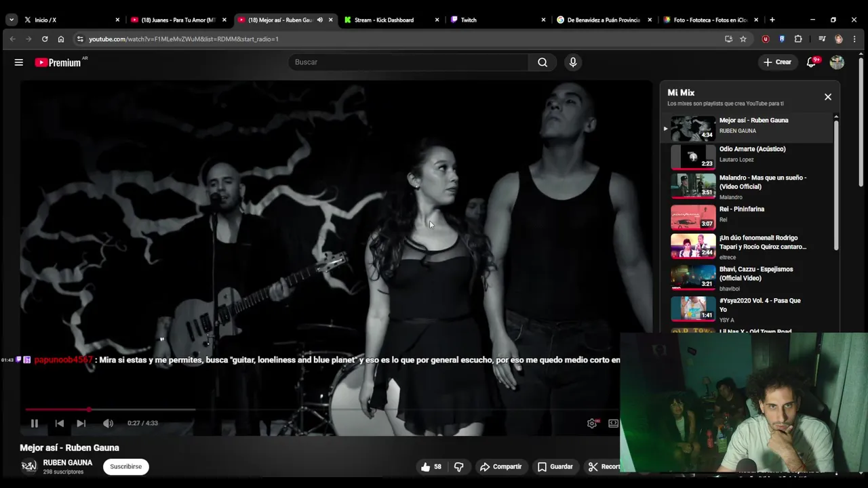
Task: Go to the previous video in player
Action: (x=59, y=423)
